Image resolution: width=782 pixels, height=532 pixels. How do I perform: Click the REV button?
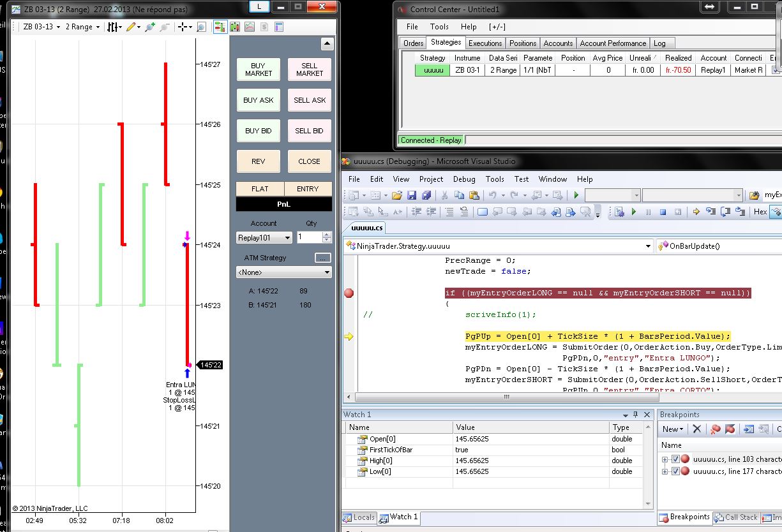coord(258,161)
